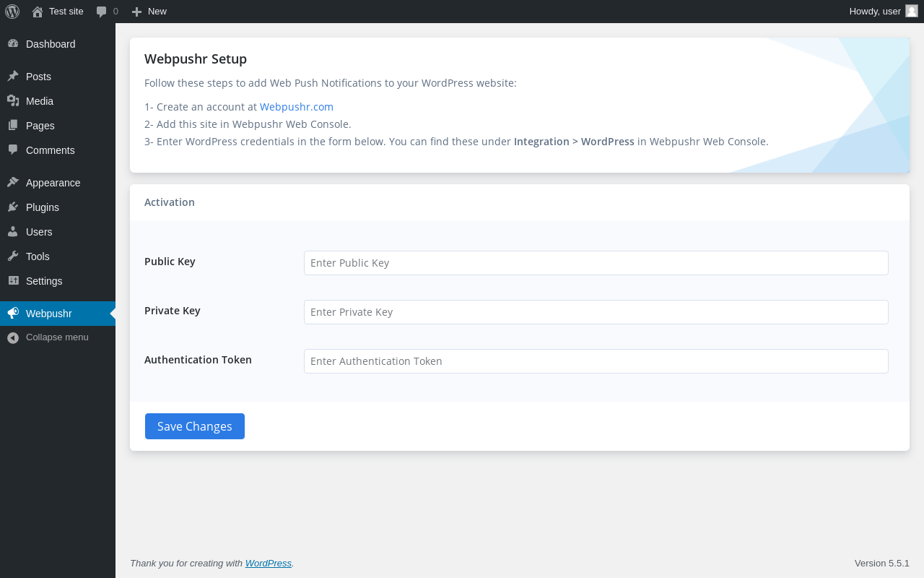Click the Collapse menu arrow icon
The image size is (924, 578).
pos(13,337)
